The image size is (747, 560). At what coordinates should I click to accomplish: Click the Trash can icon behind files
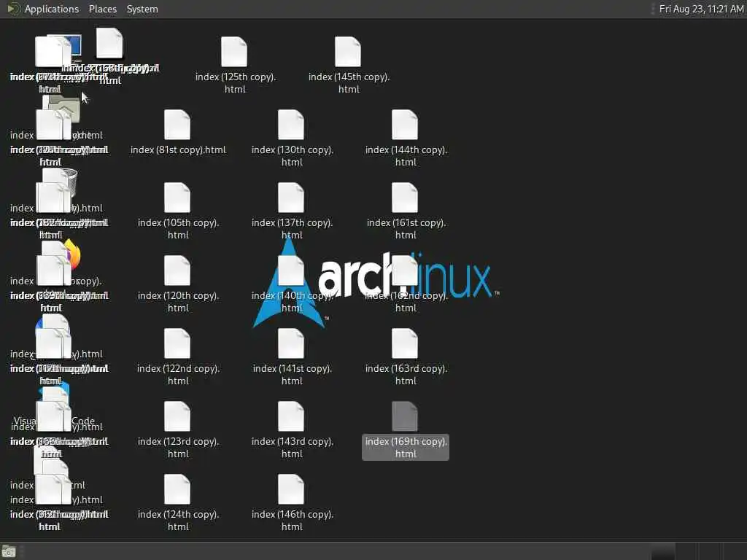(71, 182)
